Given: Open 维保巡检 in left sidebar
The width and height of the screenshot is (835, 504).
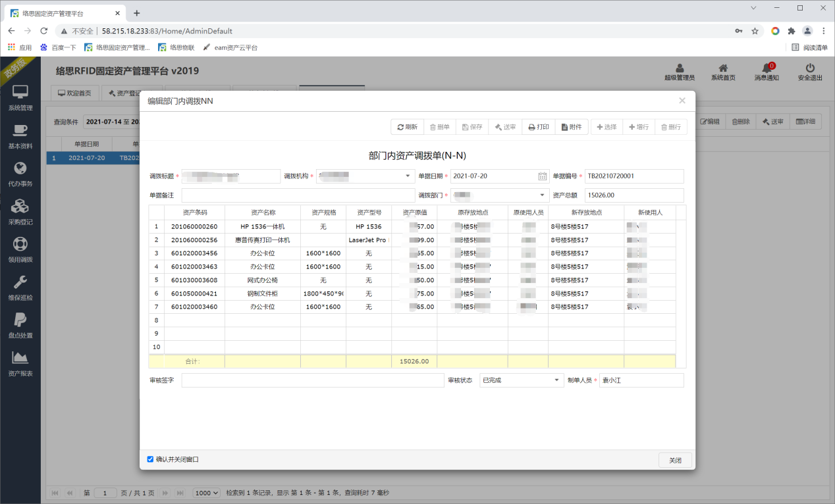Looking at the screenshot, I should pyautogui.click(x=20, y=288).
